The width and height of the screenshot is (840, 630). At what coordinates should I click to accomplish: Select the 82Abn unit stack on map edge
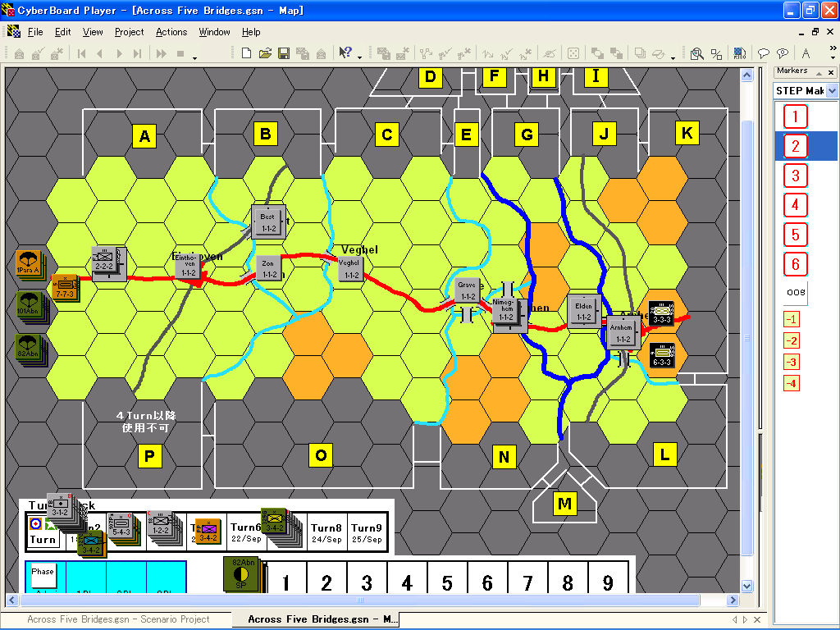pos(31,349)
